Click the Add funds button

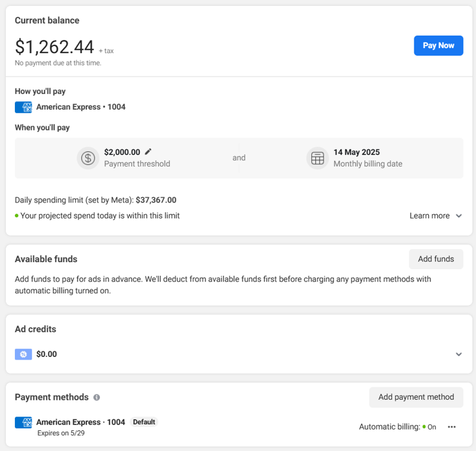pos(436,259)
